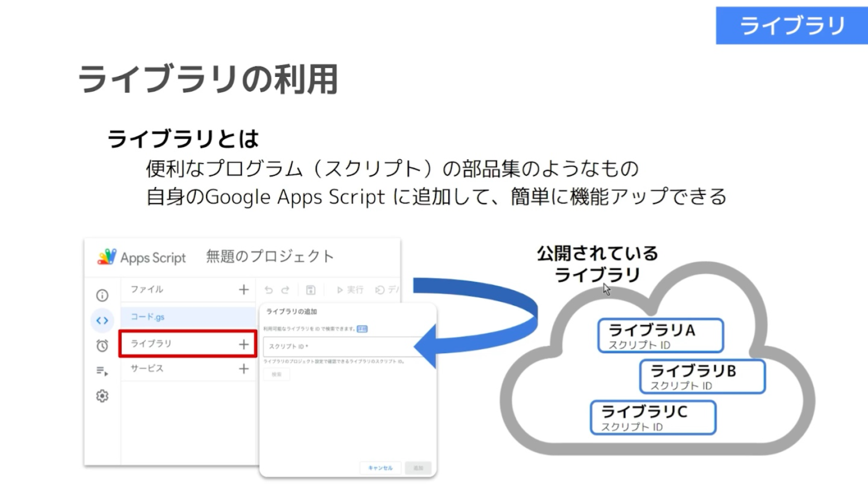
Task: Click the save project floppy icon
Action: [x=311, y=290]
